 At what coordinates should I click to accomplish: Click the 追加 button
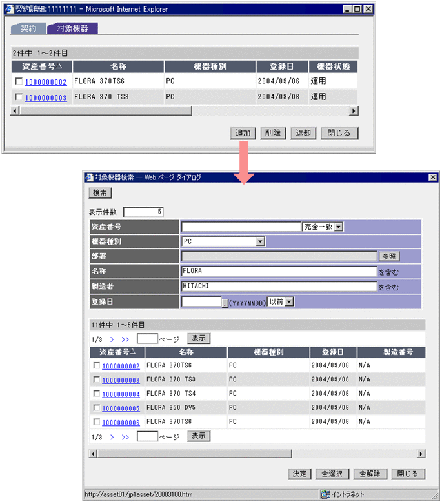pos(243,133)
